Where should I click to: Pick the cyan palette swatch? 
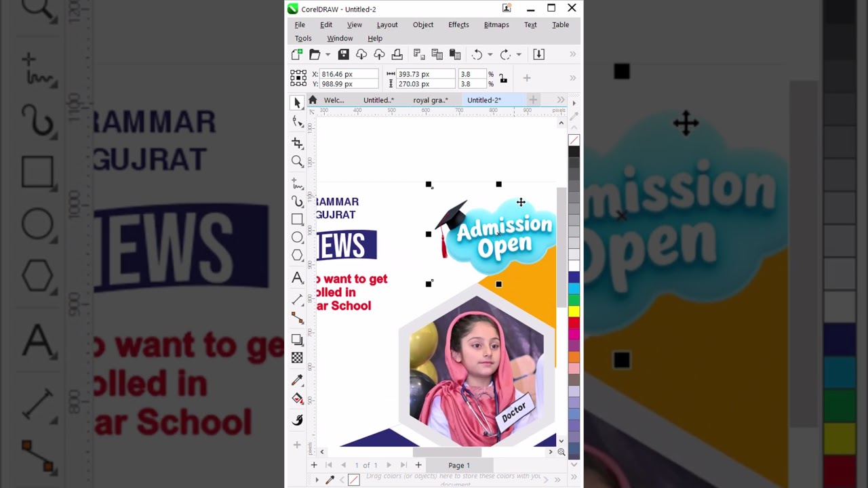pyautogui.click(x=574, y=288)
